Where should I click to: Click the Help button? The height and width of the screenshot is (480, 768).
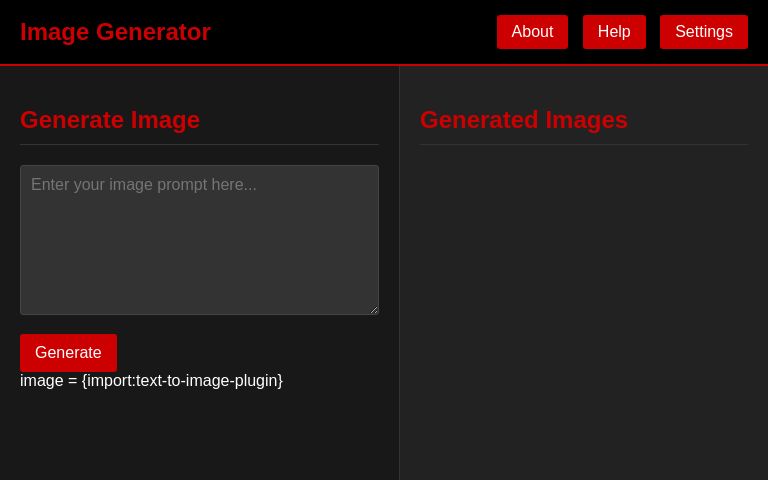[x=614, y=32]
